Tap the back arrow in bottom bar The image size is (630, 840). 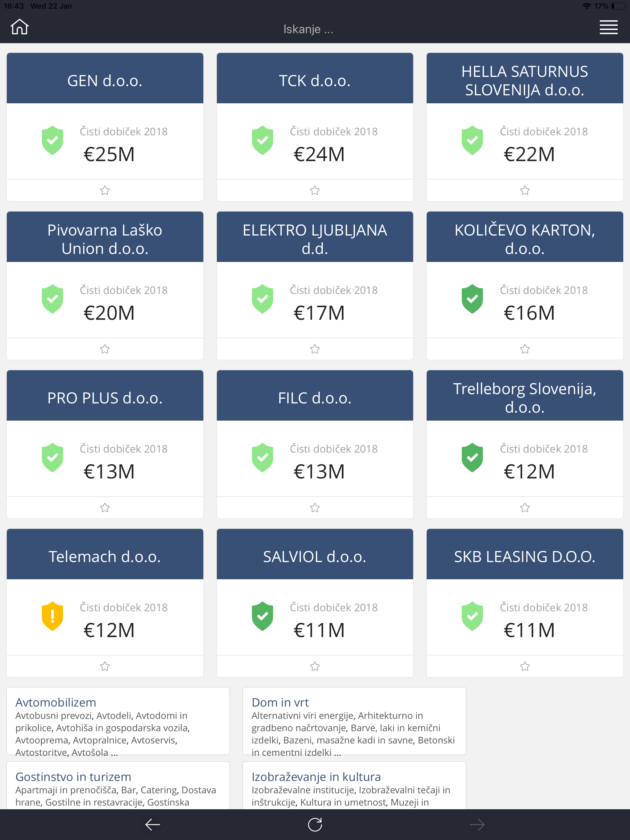(153, 824)
